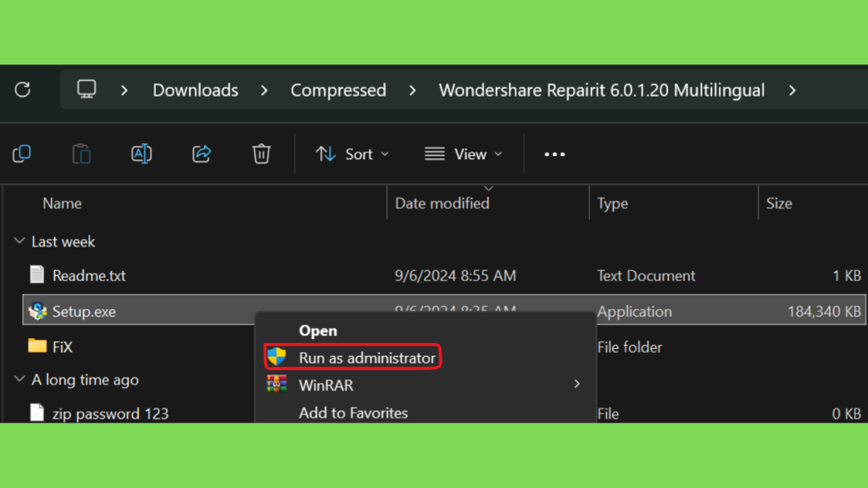Image resolution: width=868 pixels, height=488 pixels.
Task: Select the Readme.txt file name
Action: [x=88, y=275]
